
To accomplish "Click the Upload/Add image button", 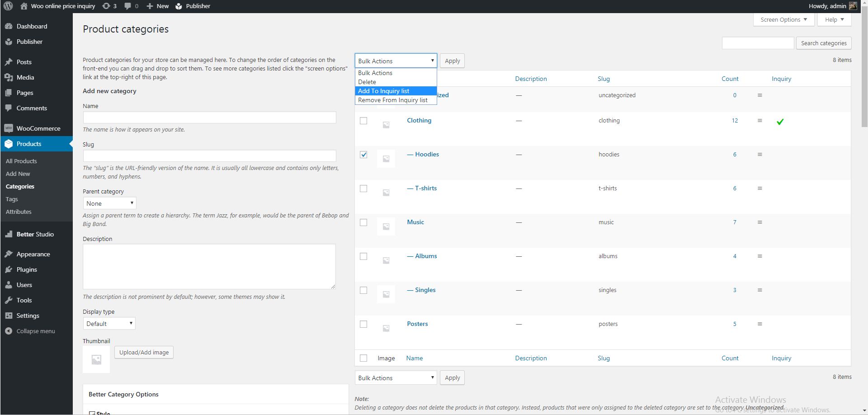I will click(144, 353).
